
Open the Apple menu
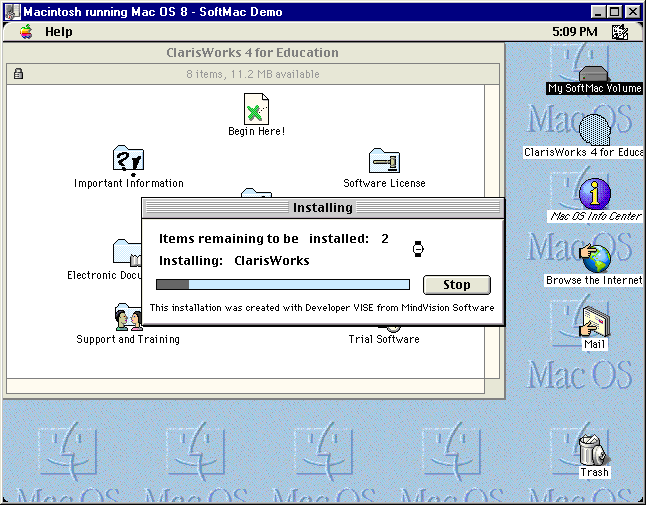(x=26, y=32)
